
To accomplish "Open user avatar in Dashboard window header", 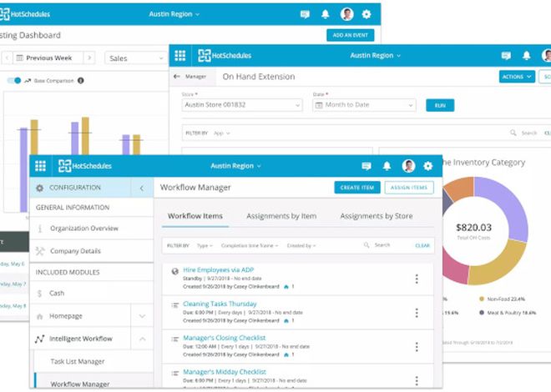I will pos(346,14).
